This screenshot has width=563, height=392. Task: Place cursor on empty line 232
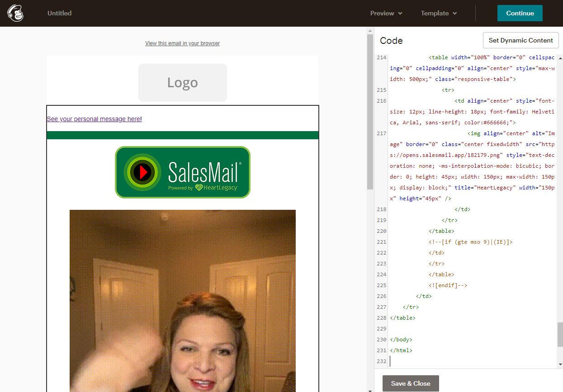tap(452, 361)
